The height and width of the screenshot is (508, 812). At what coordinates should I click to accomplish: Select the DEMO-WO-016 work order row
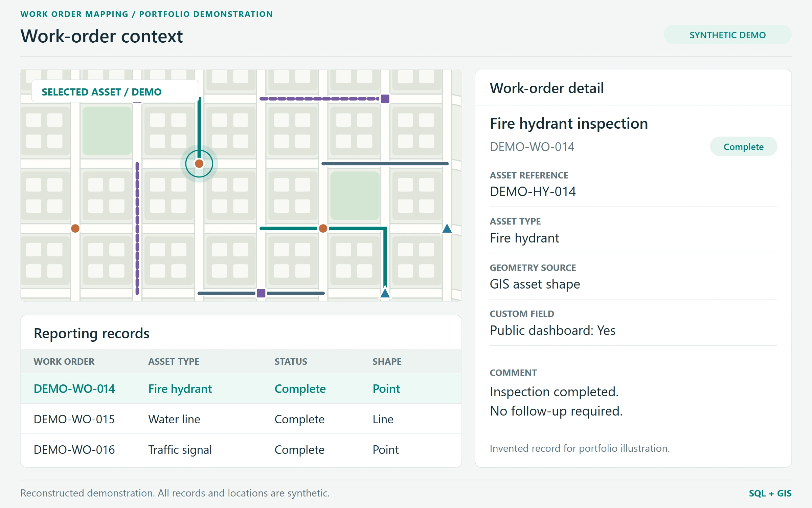click(241, 449)
